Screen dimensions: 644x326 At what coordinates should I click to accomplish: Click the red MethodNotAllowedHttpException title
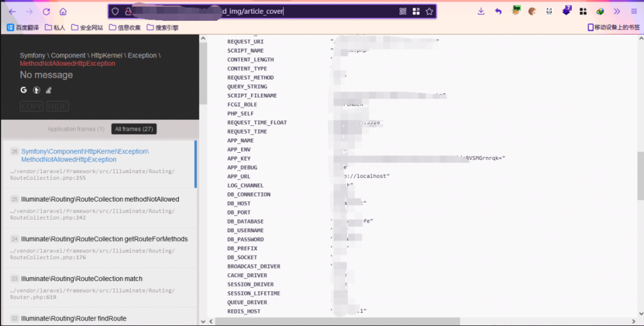67,63
